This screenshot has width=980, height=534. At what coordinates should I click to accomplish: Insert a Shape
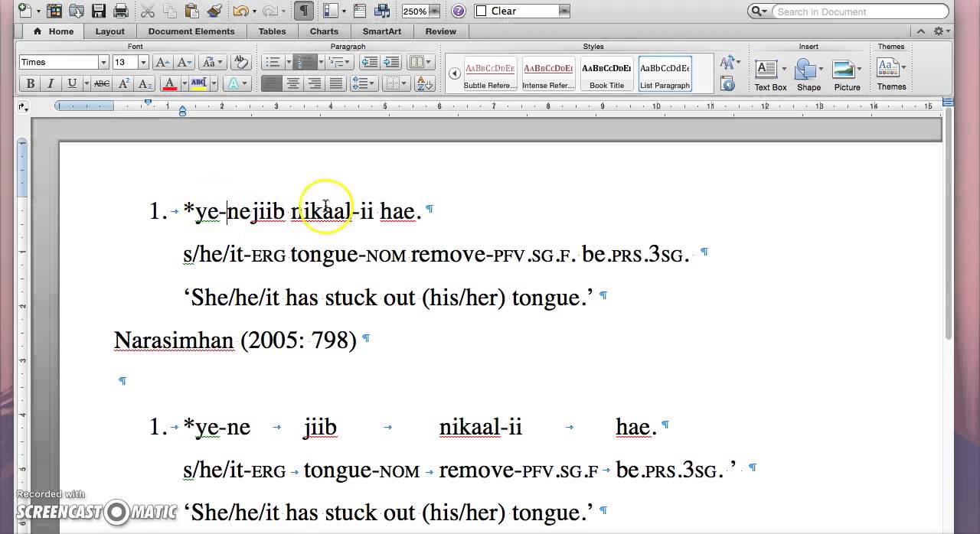point(808,74)
